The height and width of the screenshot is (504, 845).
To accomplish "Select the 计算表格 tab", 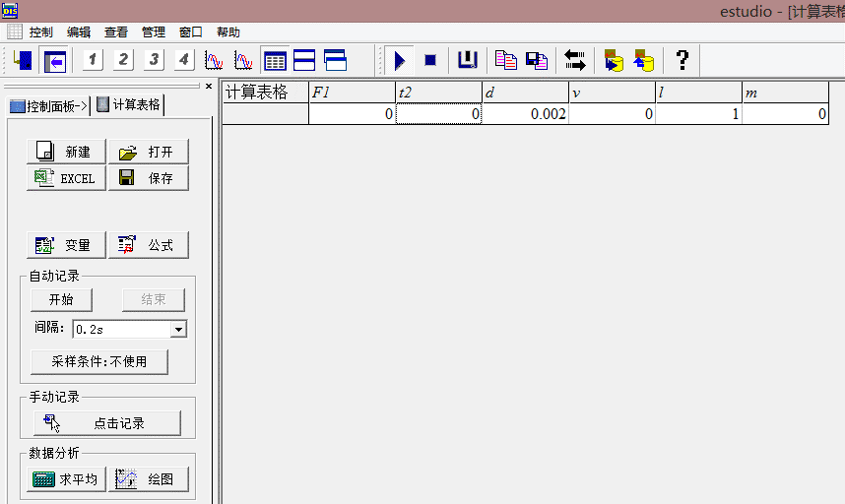I will click(x=128, y=105).
